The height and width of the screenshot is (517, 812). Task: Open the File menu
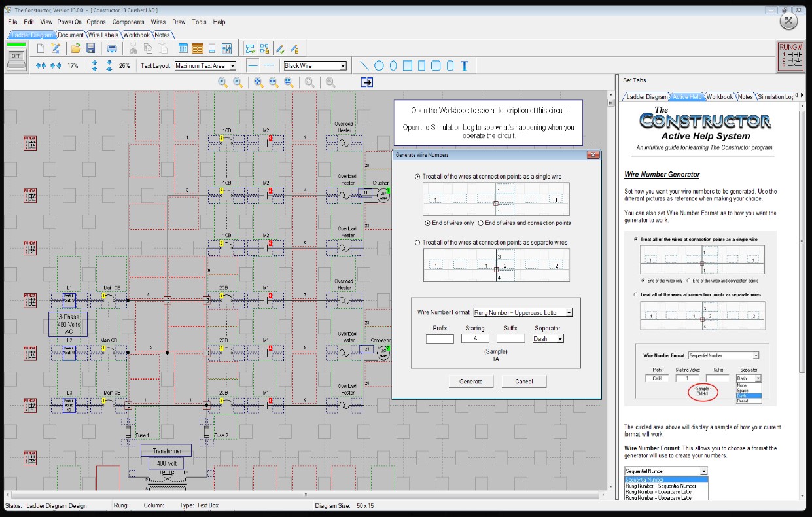point(12,22)
